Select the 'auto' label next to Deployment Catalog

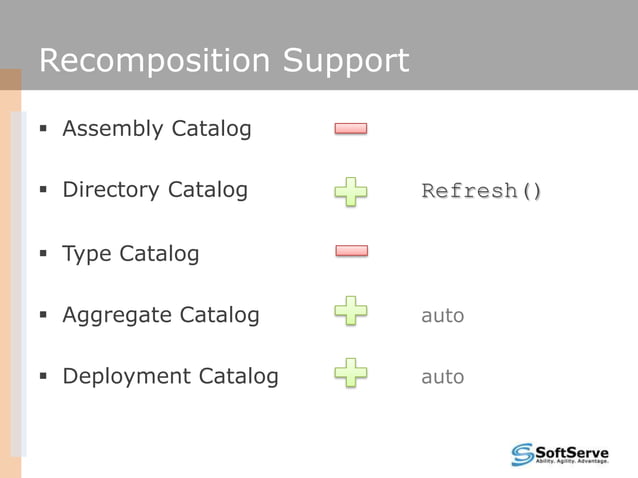[443, 377]
